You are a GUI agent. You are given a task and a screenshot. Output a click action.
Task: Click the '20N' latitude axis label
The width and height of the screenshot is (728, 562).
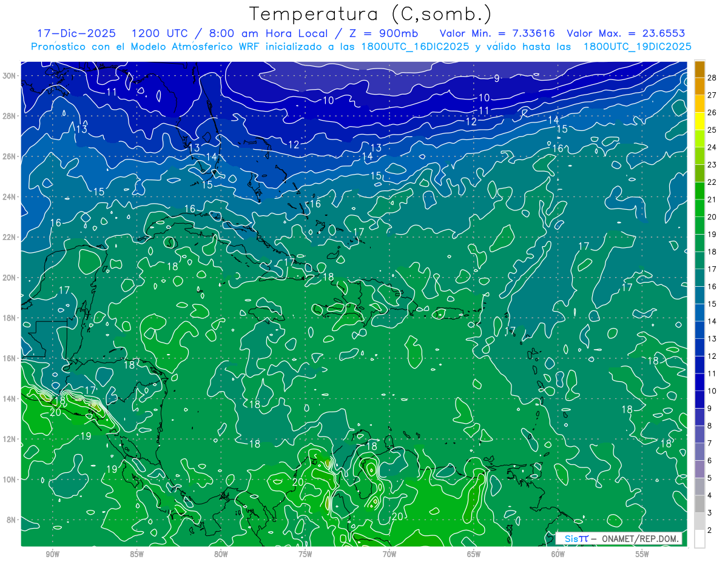[10, 278]
